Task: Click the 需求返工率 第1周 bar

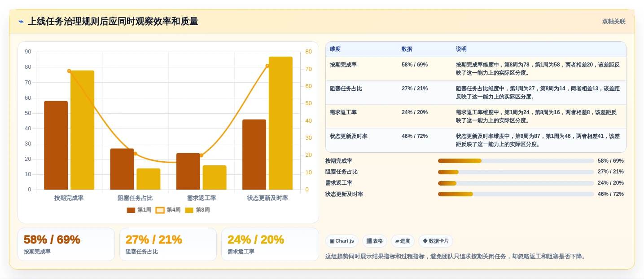Action: 188,171
